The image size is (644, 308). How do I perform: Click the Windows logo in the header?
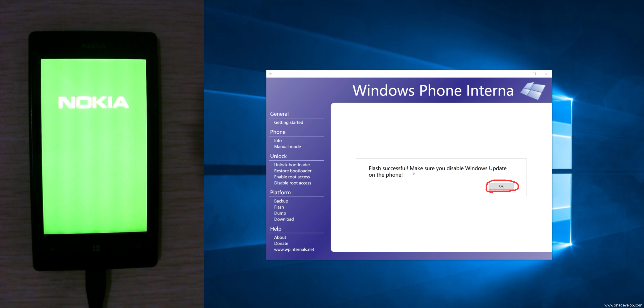click(533, 91)
